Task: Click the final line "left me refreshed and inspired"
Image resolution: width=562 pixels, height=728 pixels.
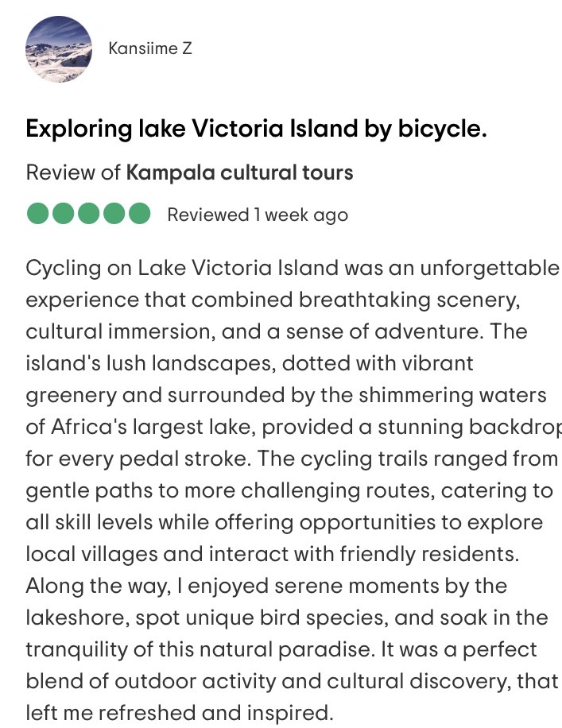Action: (x=180, y=713)
